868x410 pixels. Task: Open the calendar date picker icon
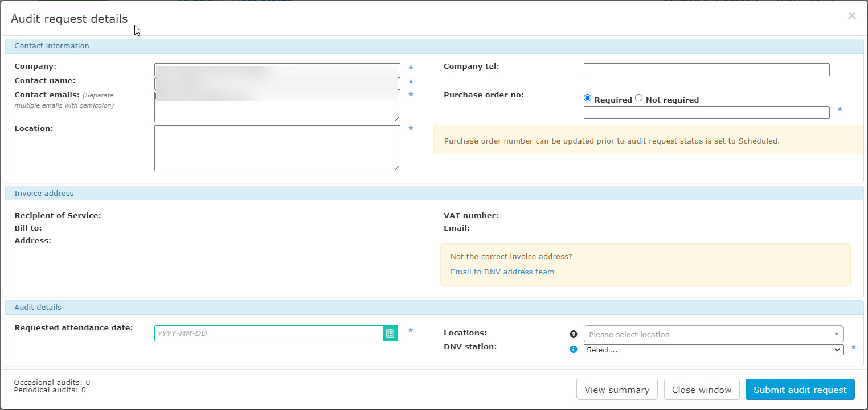(390, 333)
